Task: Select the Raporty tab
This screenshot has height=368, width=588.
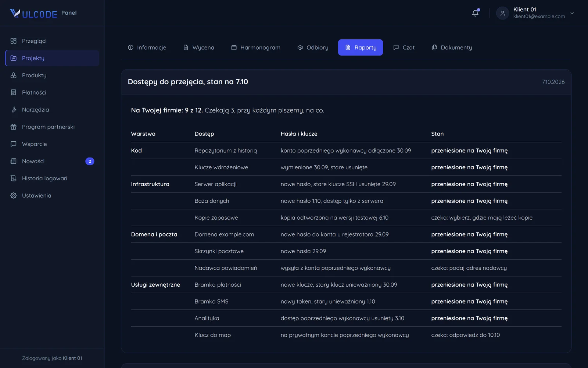Action: point(361,47)
